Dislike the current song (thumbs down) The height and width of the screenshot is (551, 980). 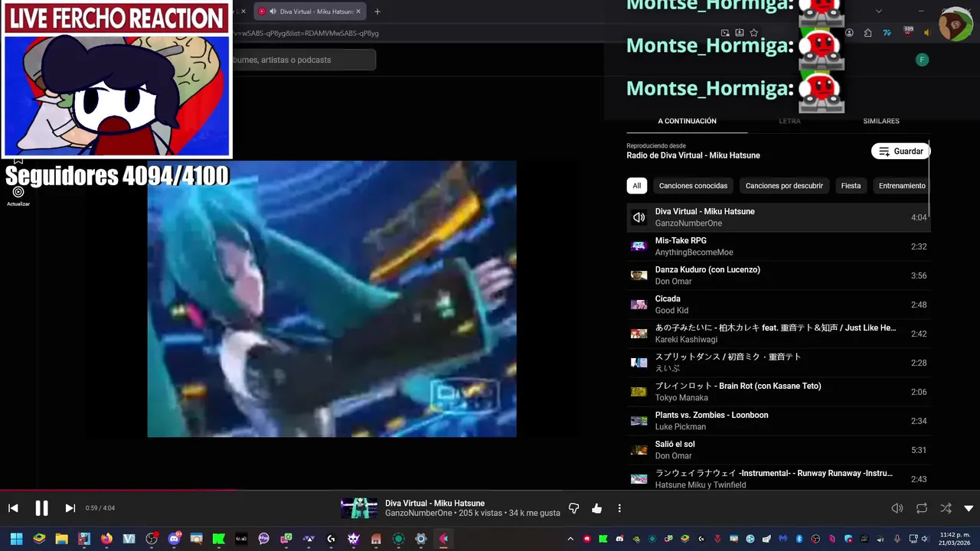click(573, 508)
